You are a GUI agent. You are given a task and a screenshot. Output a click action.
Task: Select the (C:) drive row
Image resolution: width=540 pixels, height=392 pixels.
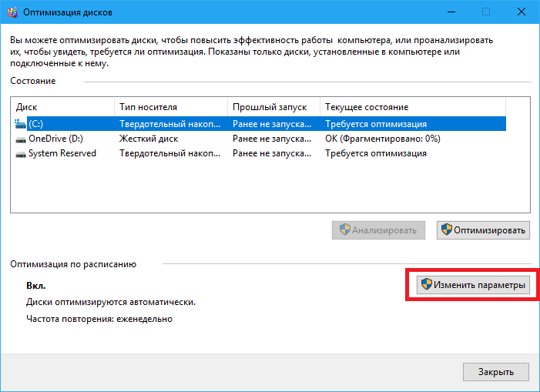[x=259, y=124]
